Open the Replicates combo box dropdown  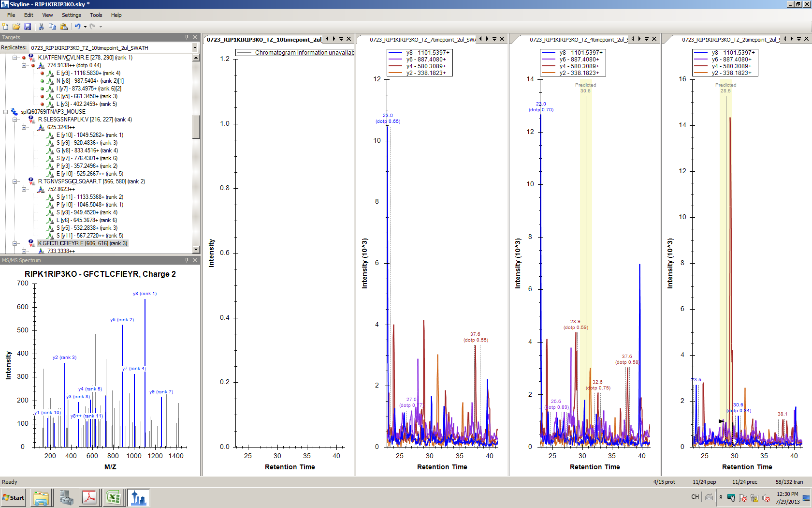point(195,47)
